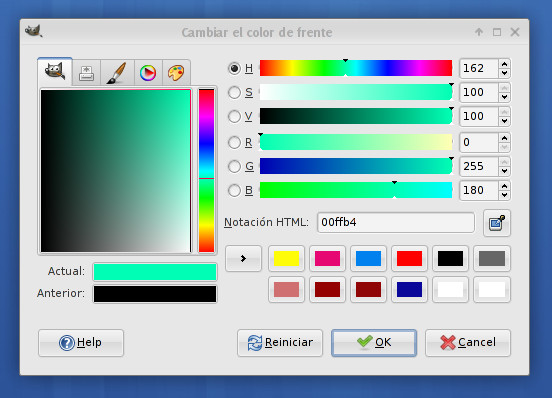552x398 pixels.
Task: Pick the gray history swatch
Action: click(x=492, y=259)
